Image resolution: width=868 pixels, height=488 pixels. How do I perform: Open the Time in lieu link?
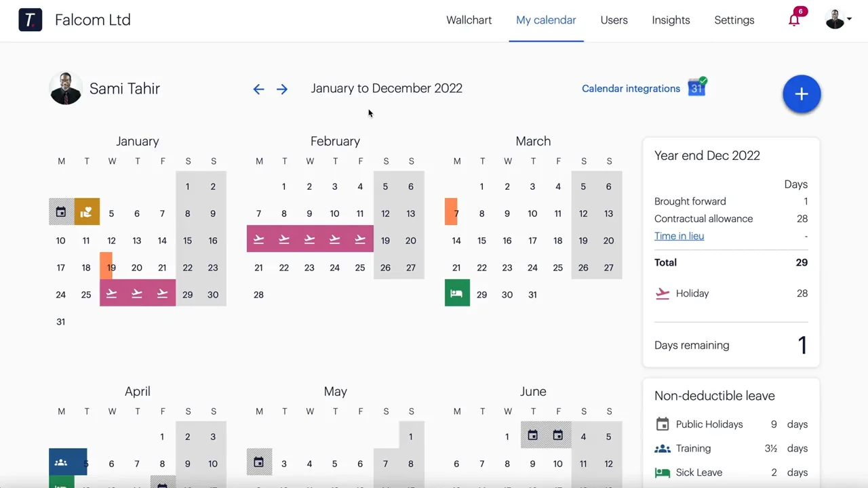pos(679,236)
